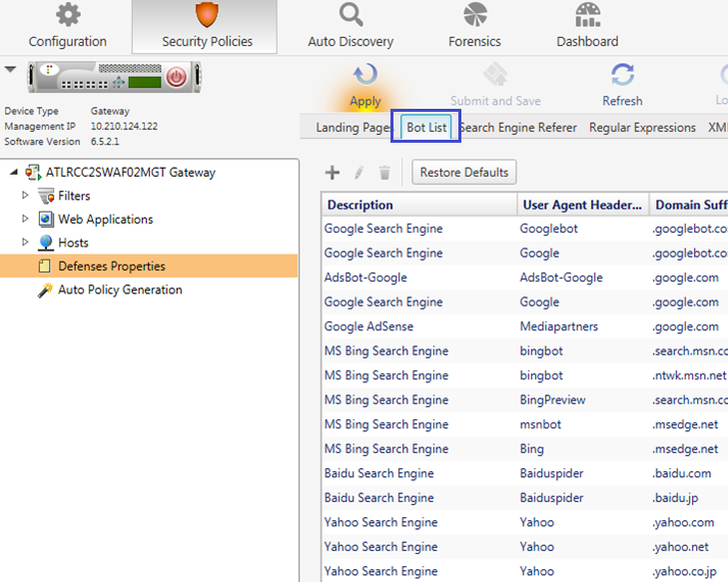
Task: Click the ATLRCC2SWAF02MGT Gateway server icon
Action: (33, 172)
